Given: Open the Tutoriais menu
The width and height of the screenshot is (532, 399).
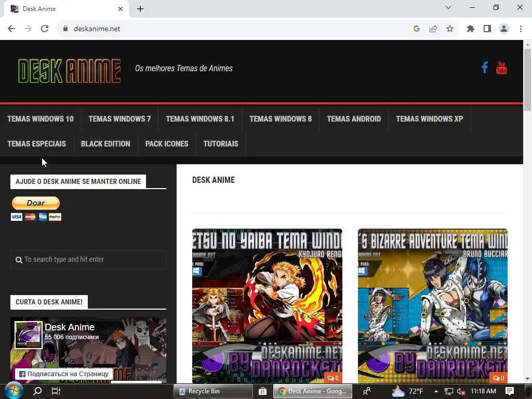Looking at the screenshot, I should (x=220, y=144).
